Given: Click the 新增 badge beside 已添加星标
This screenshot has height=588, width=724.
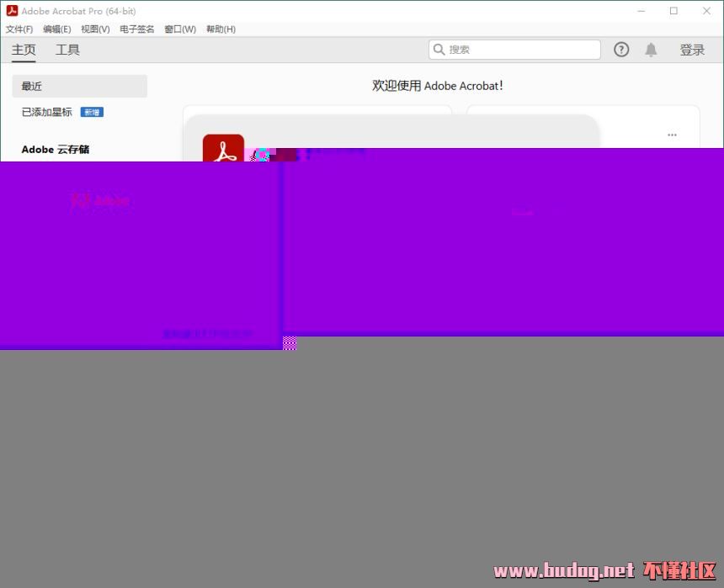Looking at the screenshot, I should pyautogui.click(x=92, y=112).
